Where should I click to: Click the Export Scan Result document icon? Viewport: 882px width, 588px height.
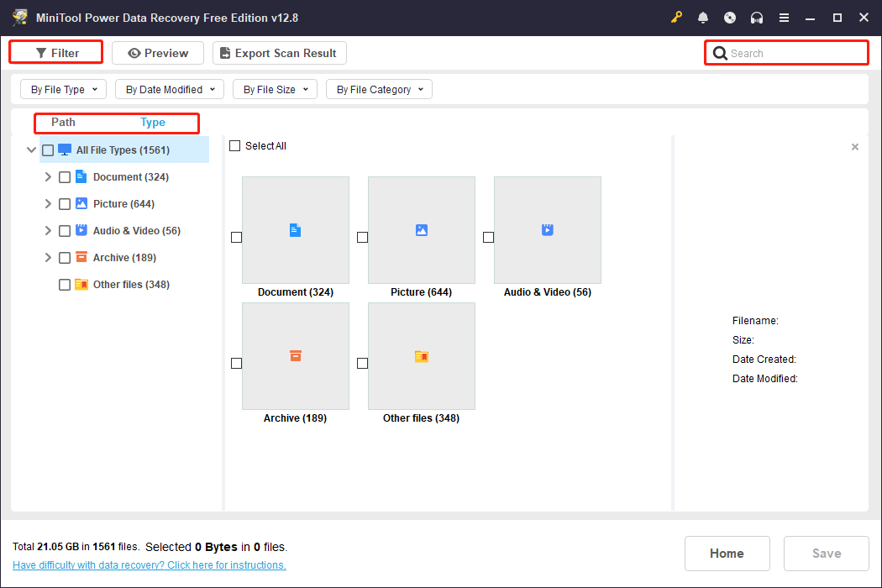pos(224,52)
